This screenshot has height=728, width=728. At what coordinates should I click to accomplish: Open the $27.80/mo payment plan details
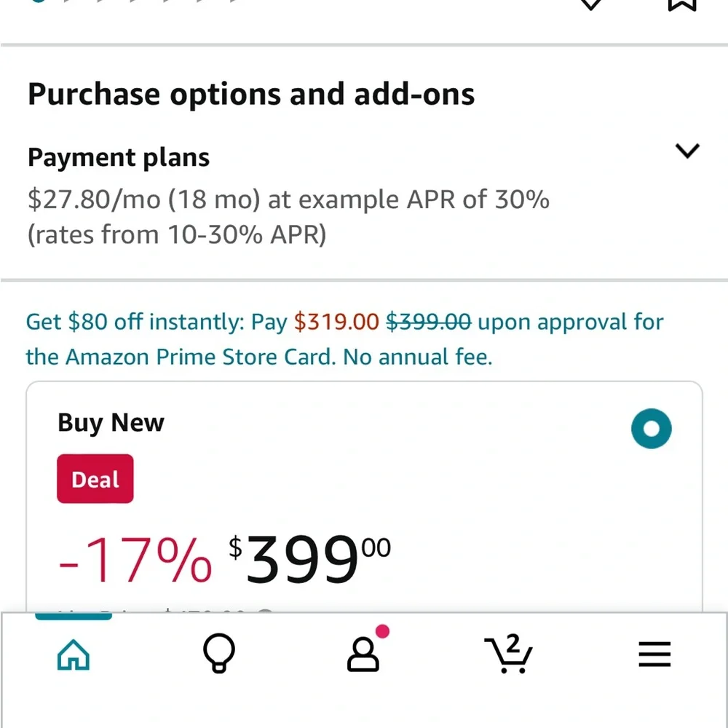[288, 217]
